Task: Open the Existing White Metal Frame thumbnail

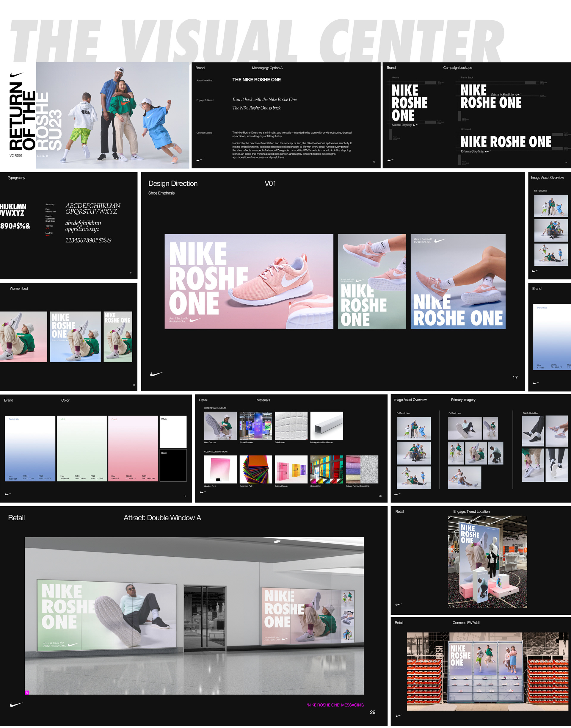Action: 327,426
